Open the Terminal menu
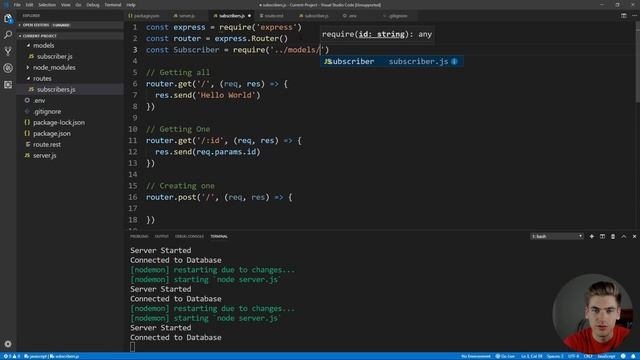This screenshot has height=360, width=640. pyautogui.click(x=113, y=5)
